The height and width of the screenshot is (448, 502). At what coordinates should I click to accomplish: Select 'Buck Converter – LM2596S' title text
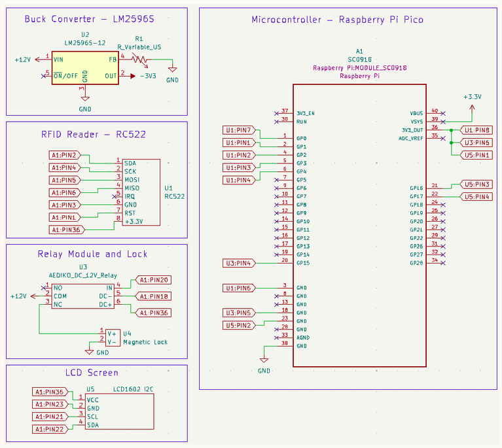89,19
